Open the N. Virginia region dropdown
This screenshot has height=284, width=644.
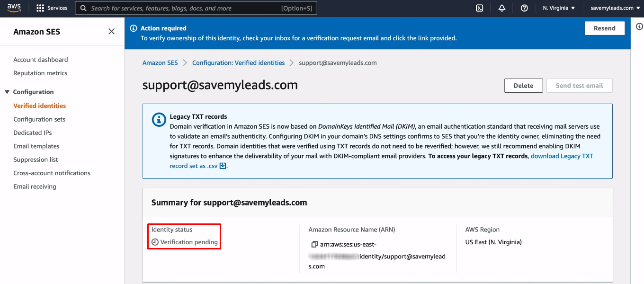(x=559, y=8)
